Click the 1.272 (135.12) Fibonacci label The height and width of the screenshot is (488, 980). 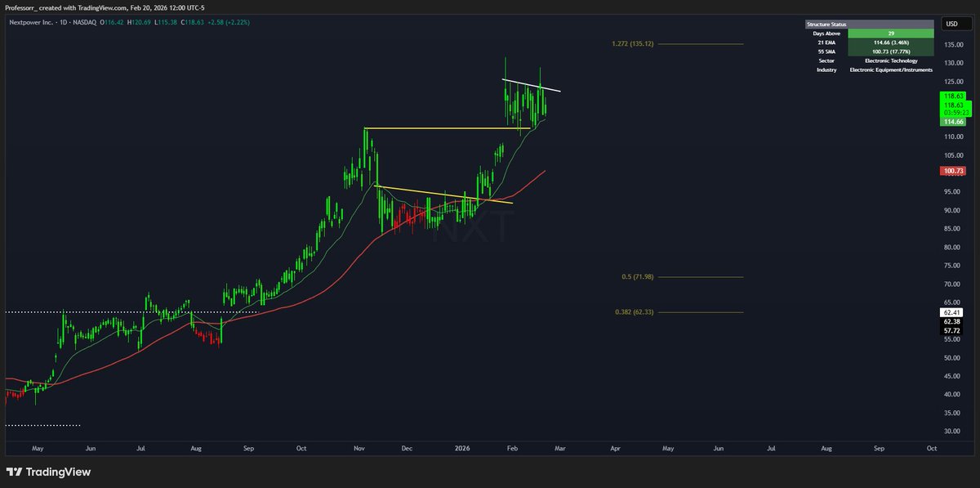pos(632,43)
